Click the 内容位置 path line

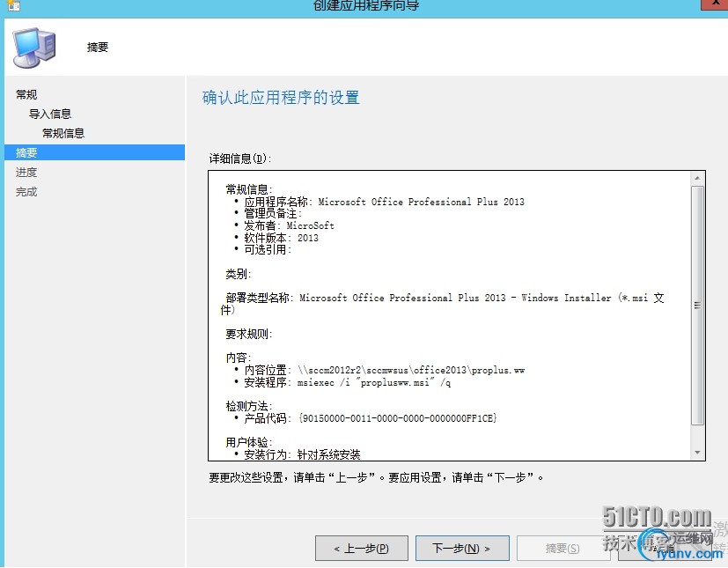pos(385,370)
